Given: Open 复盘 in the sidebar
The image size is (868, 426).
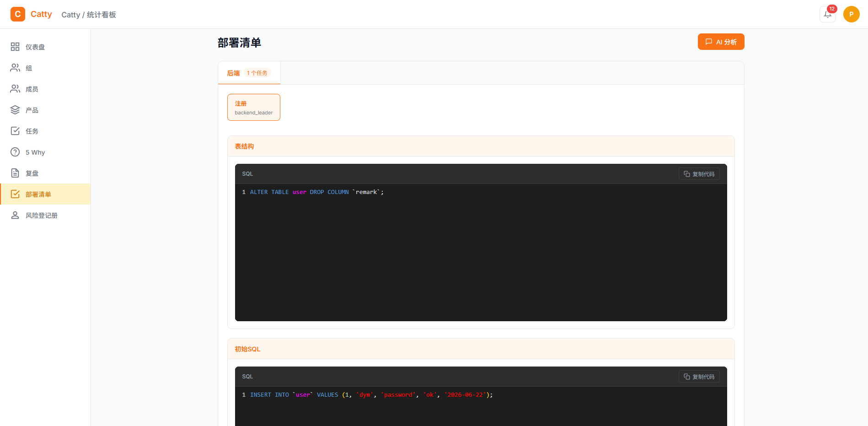Looking at the screenshot, I should (45, 173).
